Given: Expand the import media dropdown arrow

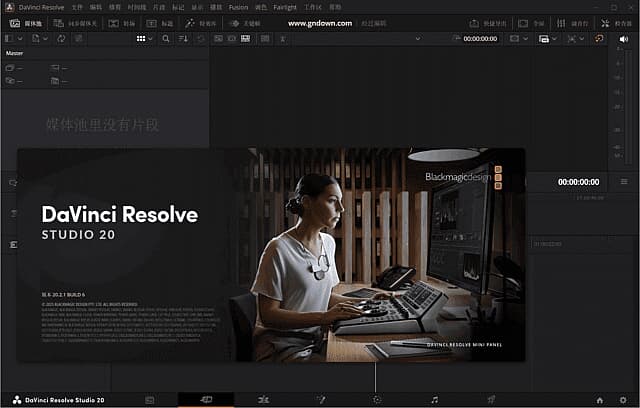Looking at the screenshot, I should click(x=45, y=38).
